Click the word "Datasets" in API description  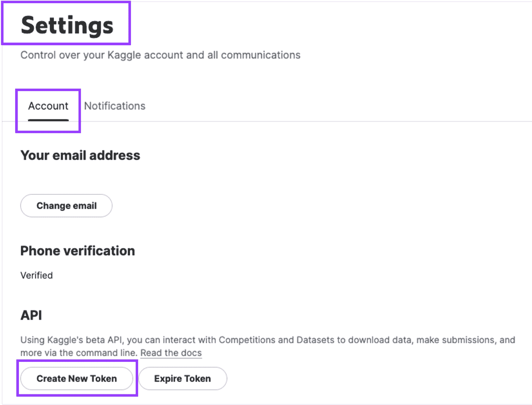315,340
